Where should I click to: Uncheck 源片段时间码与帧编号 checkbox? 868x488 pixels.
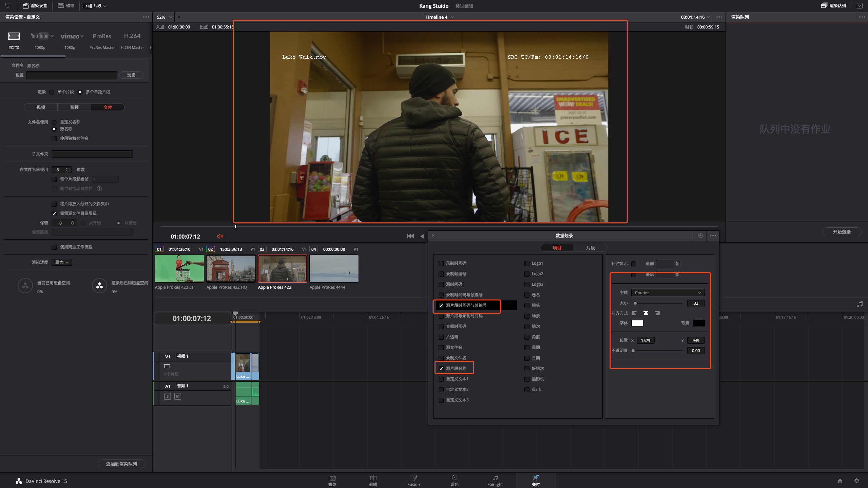tap(441, 305)
